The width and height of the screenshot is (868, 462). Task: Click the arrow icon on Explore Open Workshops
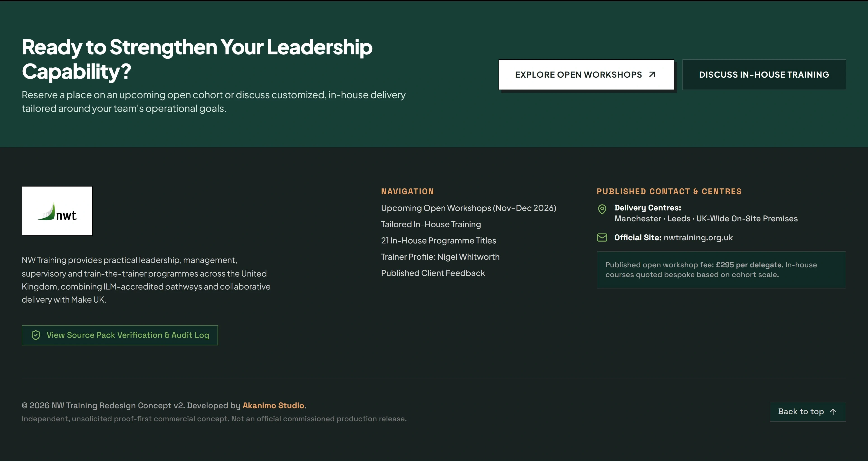coord(652,74)
